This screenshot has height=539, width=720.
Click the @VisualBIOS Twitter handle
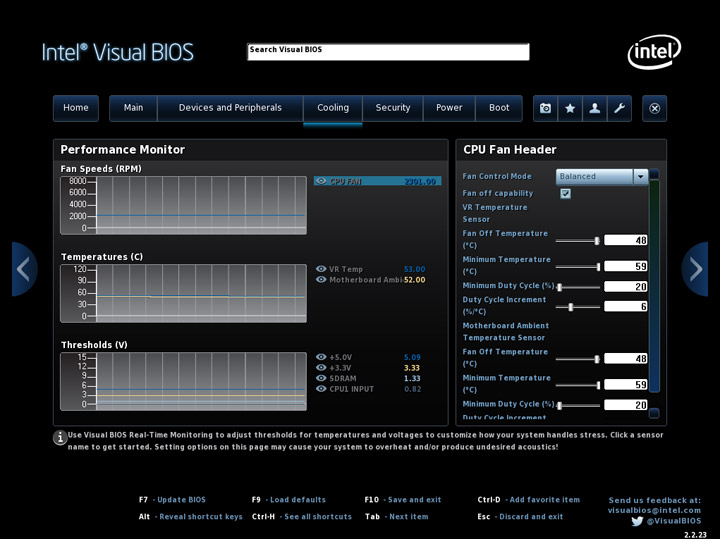click(x=674, y=521)
